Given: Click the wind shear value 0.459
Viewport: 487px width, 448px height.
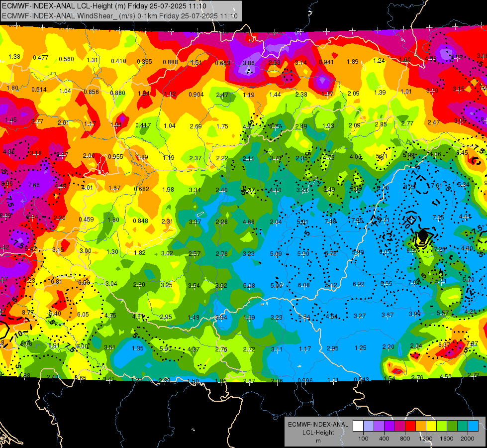Looking at the screenshot, I should click(87, 219).
